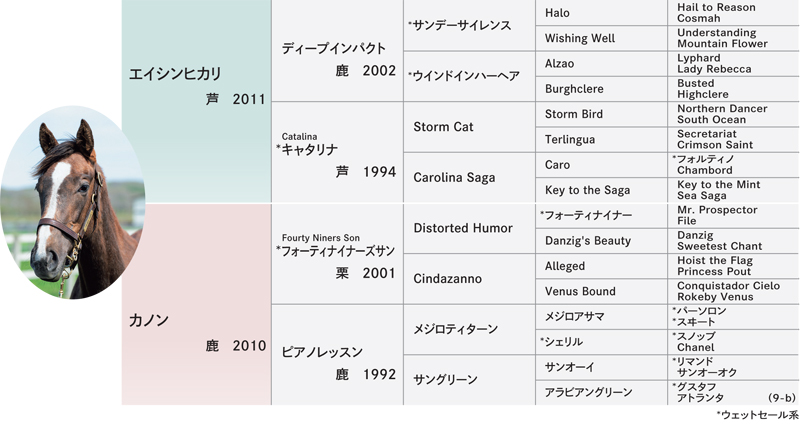Select メジロティターン in the table

[x=469, y=329]
